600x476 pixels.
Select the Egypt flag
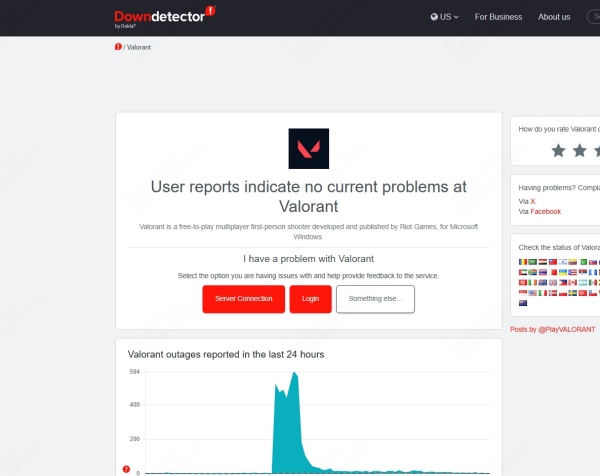pos(543,262)
